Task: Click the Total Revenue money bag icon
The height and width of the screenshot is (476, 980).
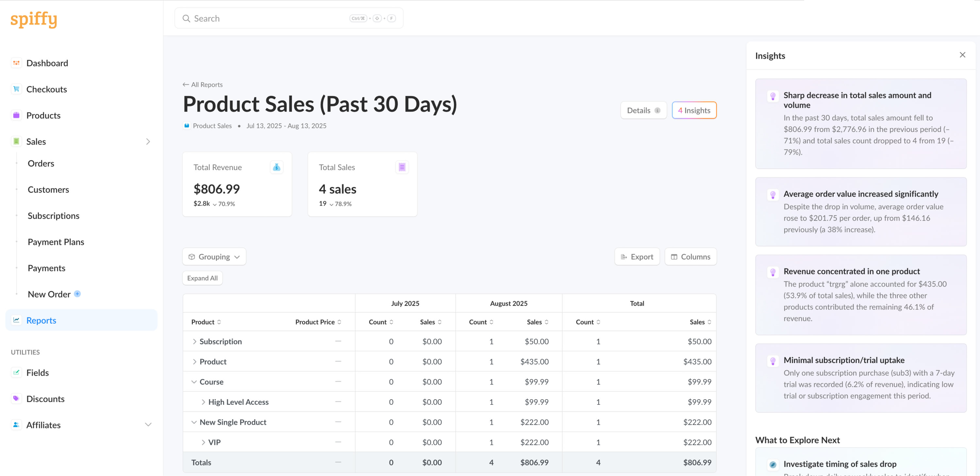Action: tap(277, 167)
